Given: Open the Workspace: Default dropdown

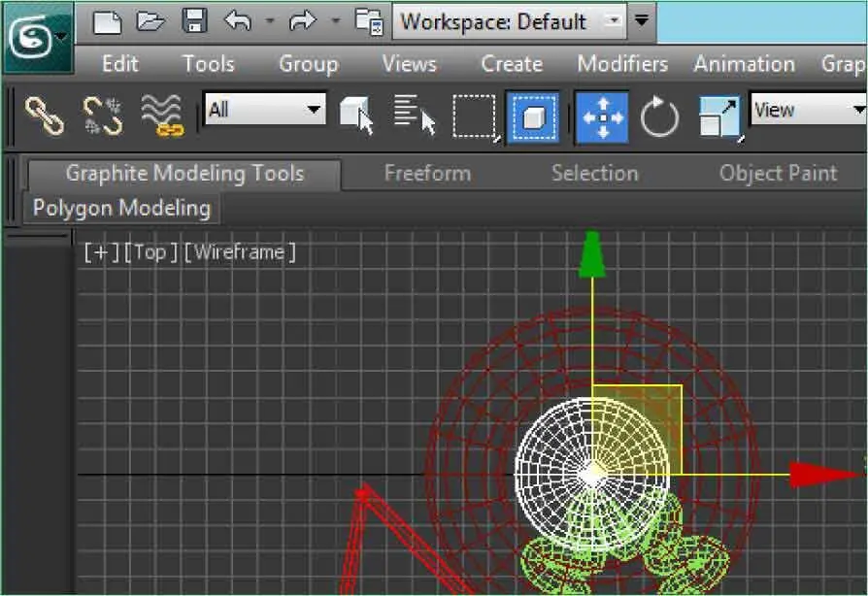Looking at the screenshot, I should point(510,21).
